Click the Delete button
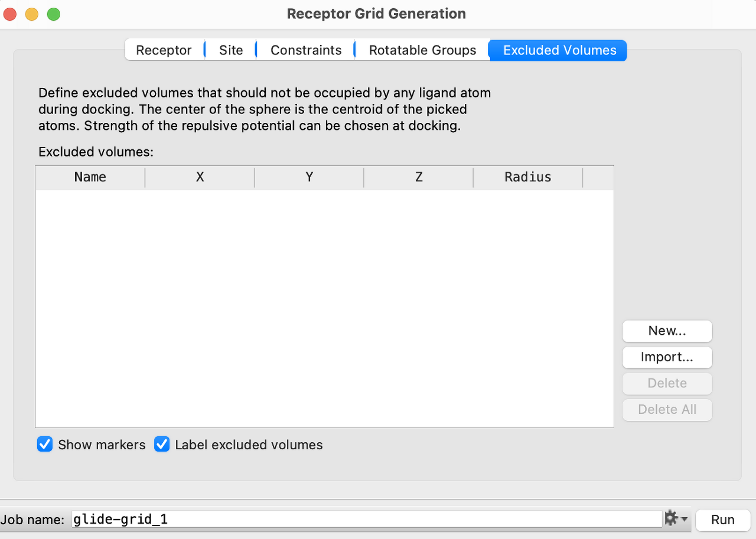This screenshot has width=756, height=539. click(x=667, y=383)
